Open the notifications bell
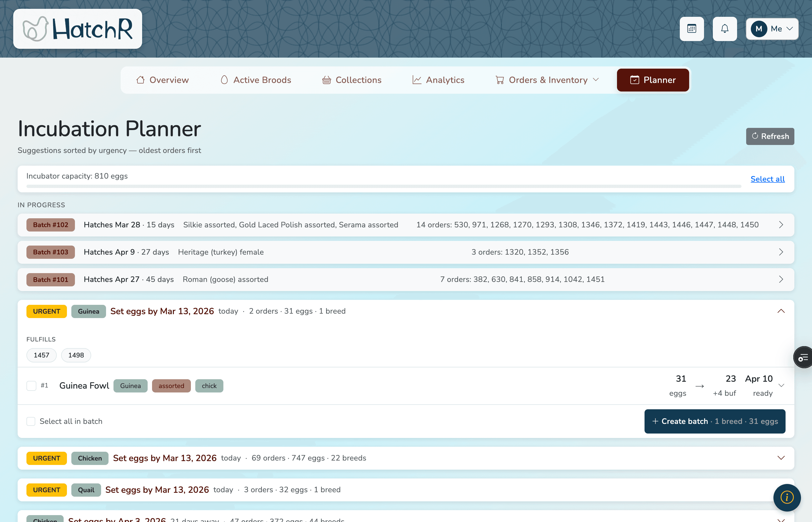812x522 pixels. (x=725, y=29)
